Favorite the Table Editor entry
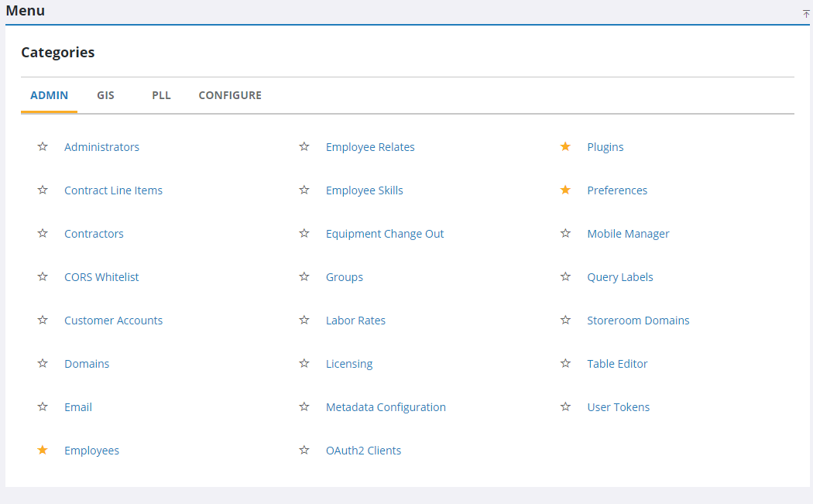The width and height of the screenshot is (813, 504). point(565,363)
